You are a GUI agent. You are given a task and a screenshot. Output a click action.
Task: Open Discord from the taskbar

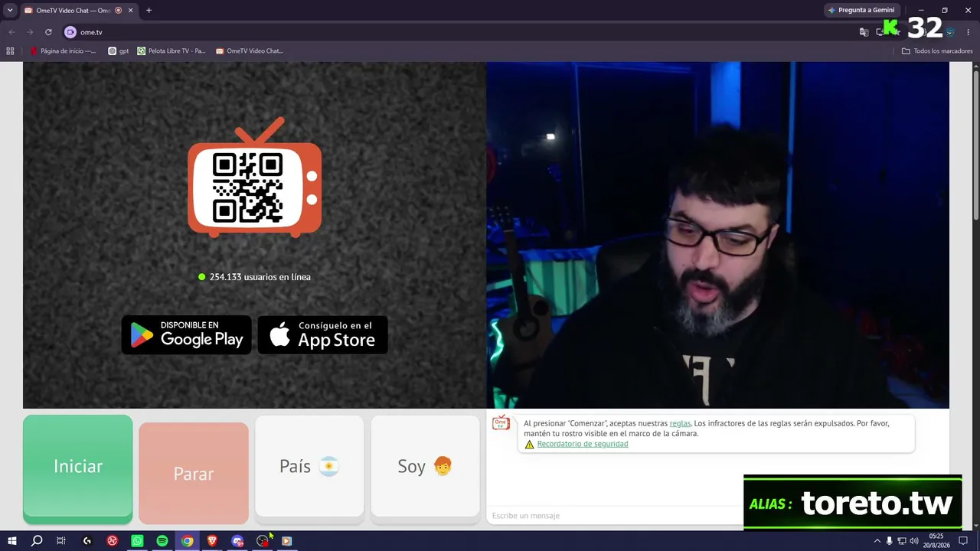237,541
